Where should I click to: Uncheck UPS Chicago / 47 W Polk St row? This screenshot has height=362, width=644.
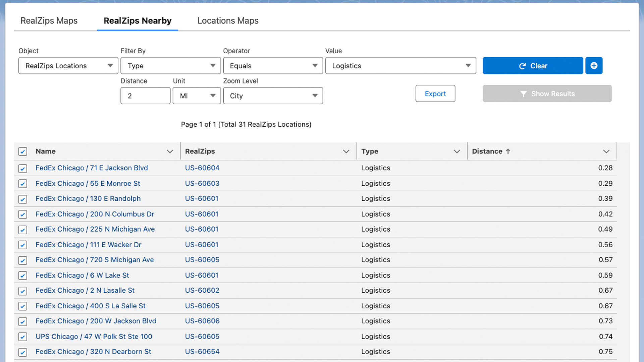[x=23, y=337]
